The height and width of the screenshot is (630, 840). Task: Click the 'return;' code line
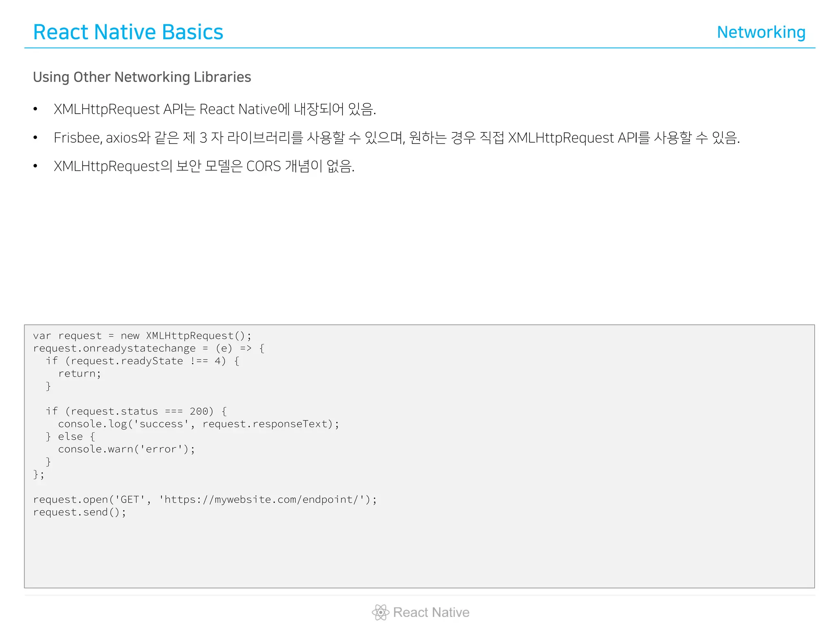click(x=80, y=374)
